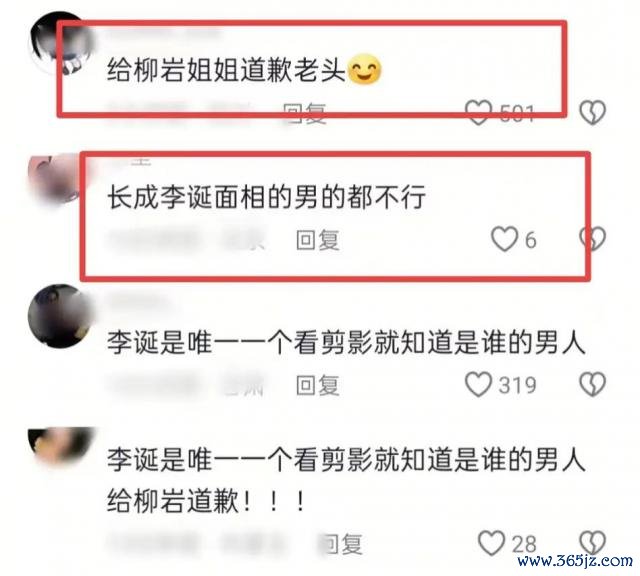The width and height of the screenshot is (640, 576).
Task: Dislike the first comment with broken heart
Action: click(x=593, y=112)
